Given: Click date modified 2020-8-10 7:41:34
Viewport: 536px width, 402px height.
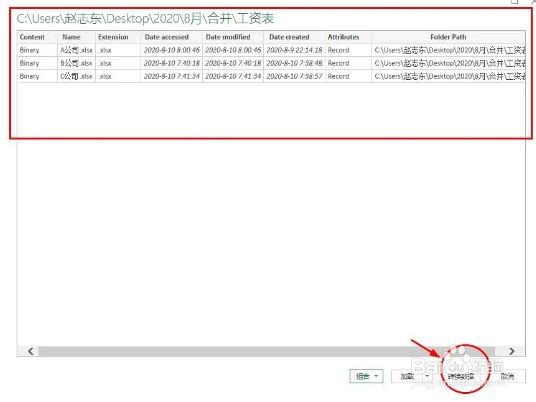Looking at the screenshot, I should (x=233, y=76).
